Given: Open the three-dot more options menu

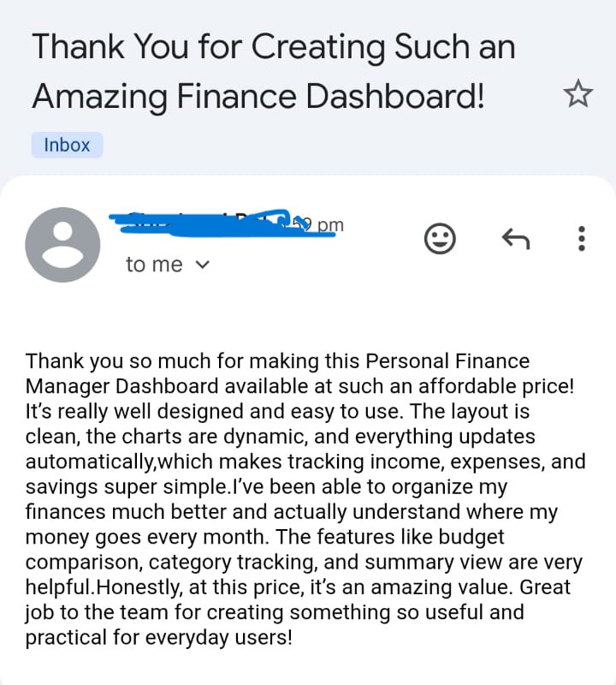Looking at the screenshot, I should pos(582,239).
